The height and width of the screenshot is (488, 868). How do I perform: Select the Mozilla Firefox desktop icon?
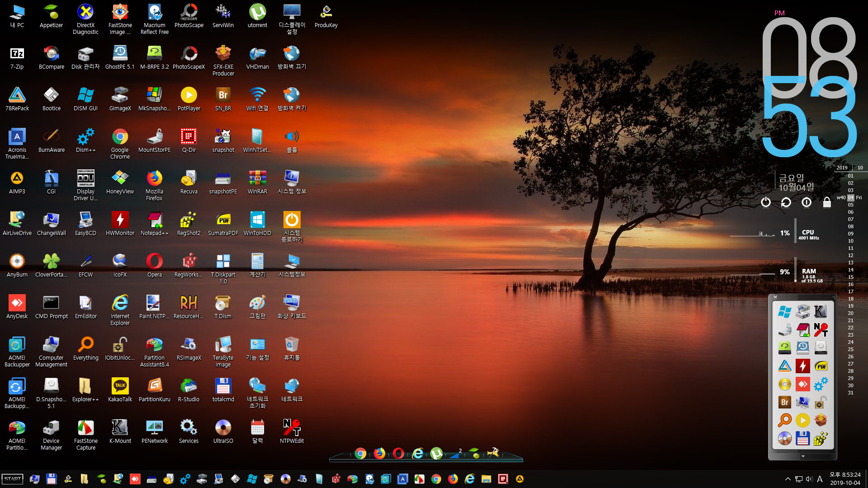click(x=155, y=185)
